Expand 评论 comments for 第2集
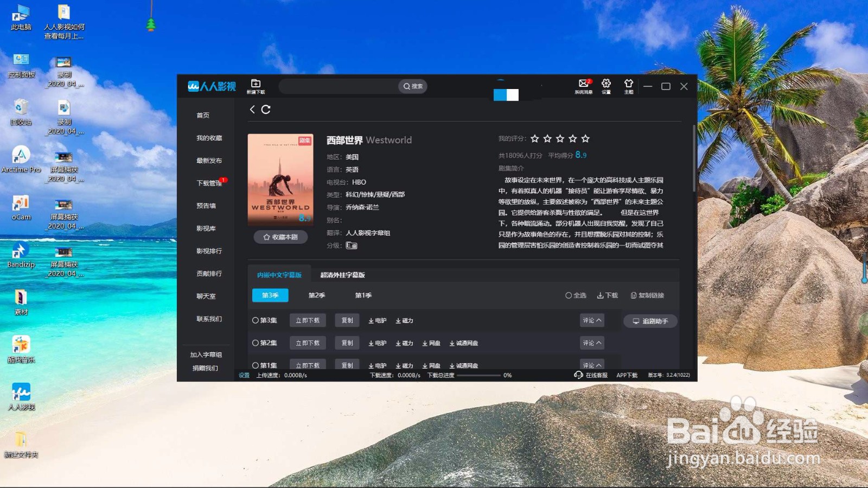The width and height of the screenshot is (868, 488). pyautogui.click(x=592, y=343)
